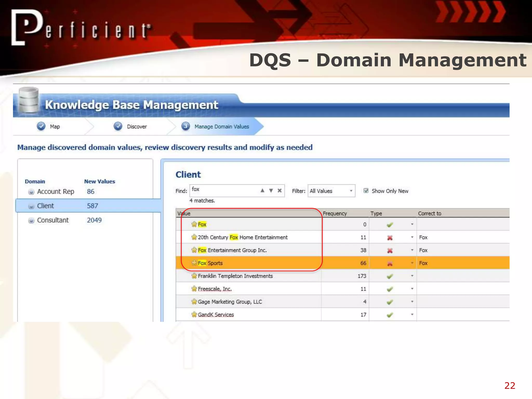Viewport: 532px width, 399px height.
Task: Sort by the Correct to column header
Action: [430, 214]
